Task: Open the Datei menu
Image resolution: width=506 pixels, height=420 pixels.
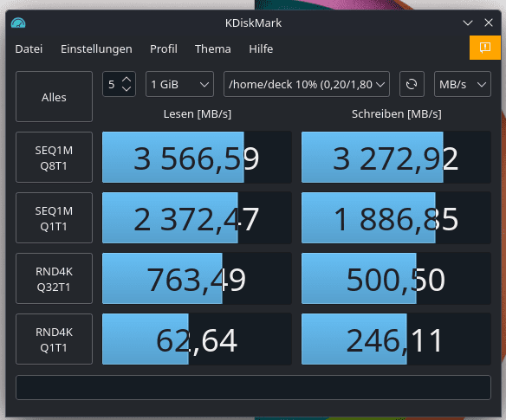Action: (x=29, y=49)
